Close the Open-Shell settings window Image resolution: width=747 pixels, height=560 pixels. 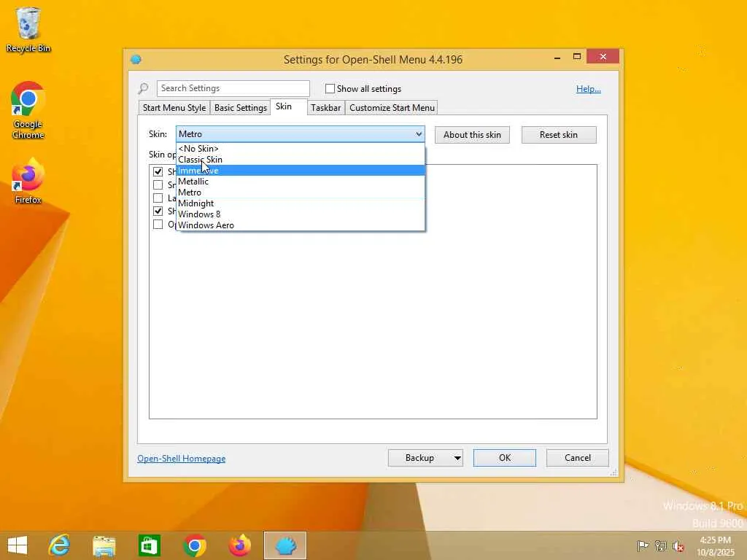[603, 57]
